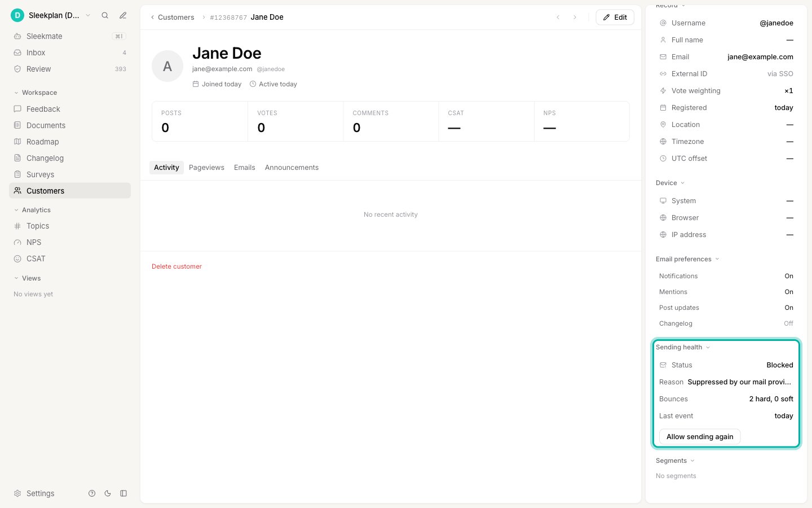Click the clock icon next to Active today
The image size is (812, 508).
(x=253, y=84)
